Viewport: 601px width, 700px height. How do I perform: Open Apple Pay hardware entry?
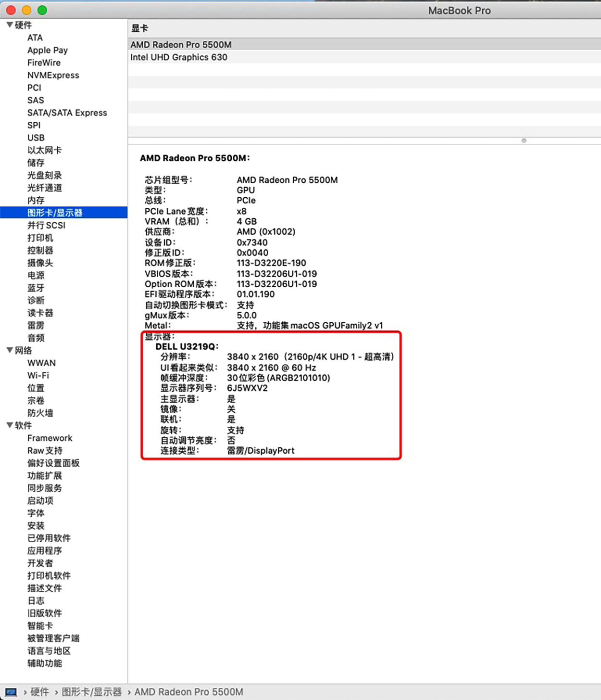coord(48,50)
